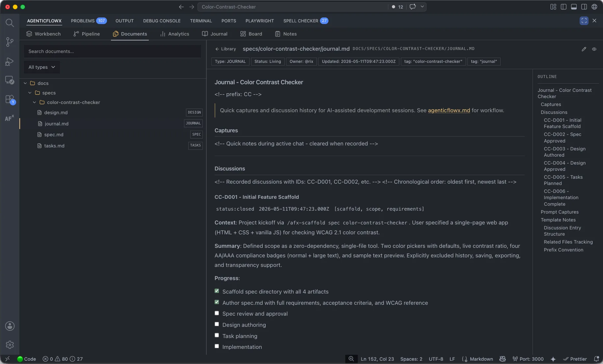Viewport: 603px width, 364px height.
Task: Open the dropdown arrow next to chat icon
Action: point(422,7)
